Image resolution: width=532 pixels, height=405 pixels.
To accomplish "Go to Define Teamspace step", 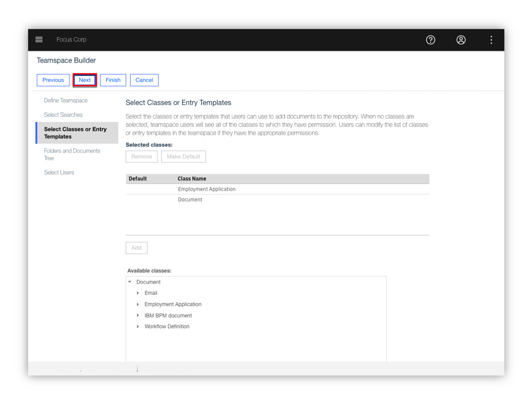I will pos(66,100).
